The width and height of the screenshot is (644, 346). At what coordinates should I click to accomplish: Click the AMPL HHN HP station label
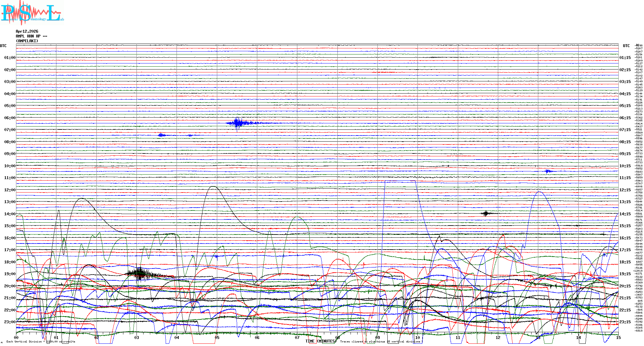click(31, 36)
